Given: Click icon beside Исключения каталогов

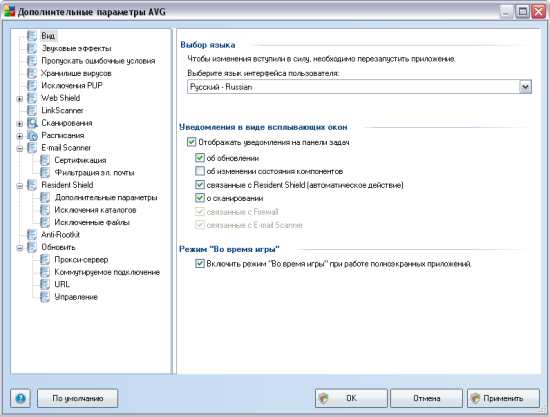Looking at the screenshot, I should (45, 210).
